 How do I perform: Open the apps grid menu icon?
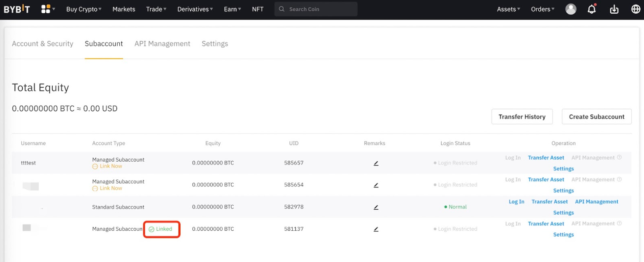point(46,9)
